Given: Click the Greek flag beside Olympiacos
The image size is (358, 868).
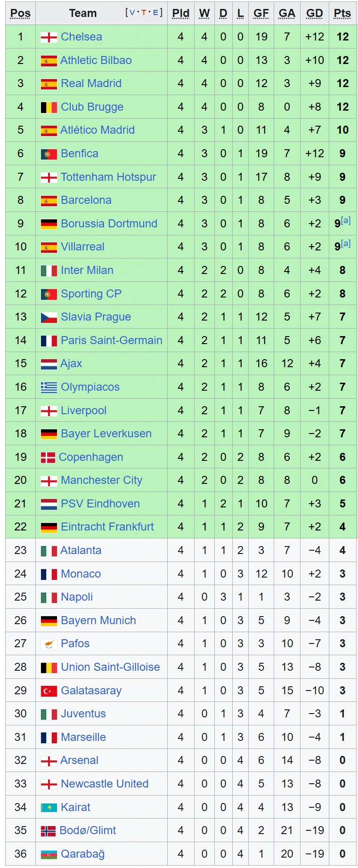Looking at the screenshot, I should [x=49, y=387].
